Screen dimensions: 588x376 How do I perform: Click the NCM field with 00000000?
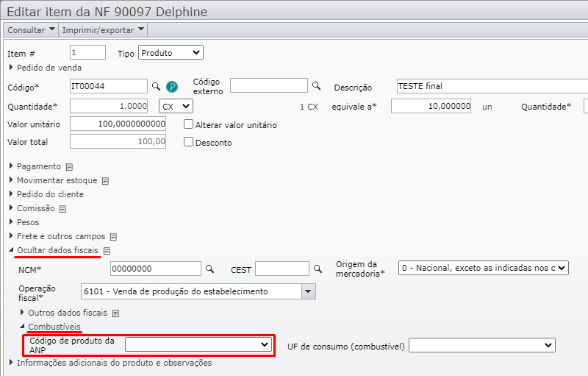[156, 269]
